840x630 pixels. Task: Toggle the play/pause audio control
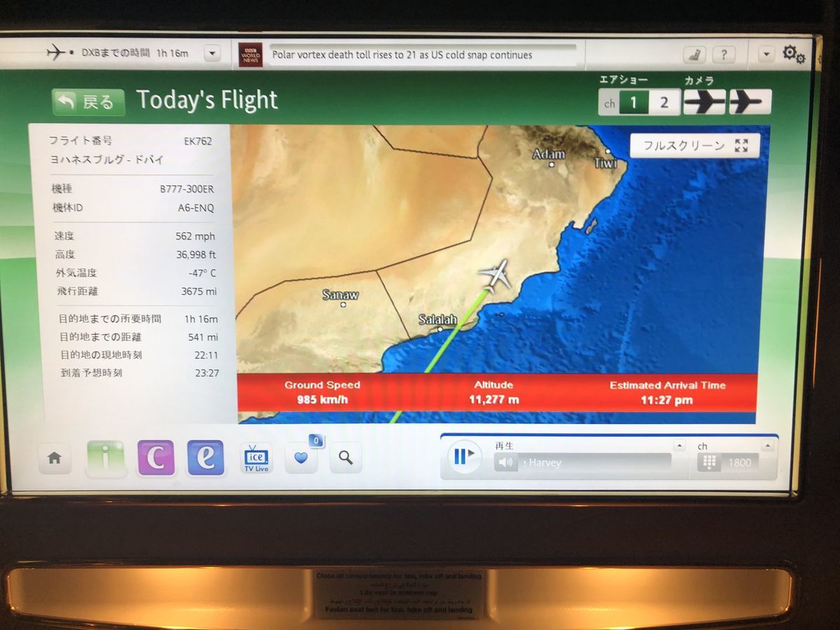[464, 457]
